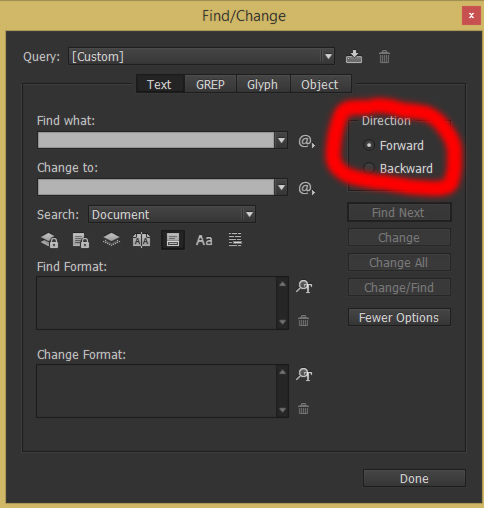Click Change Format scrollbar up arrow
The width and height of the screenshot is (484, 508).
pos(283,372)
